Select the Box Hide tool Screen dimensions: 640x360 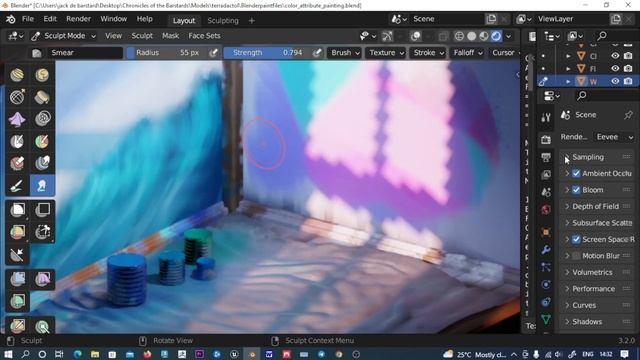click(x=42, y=210)
